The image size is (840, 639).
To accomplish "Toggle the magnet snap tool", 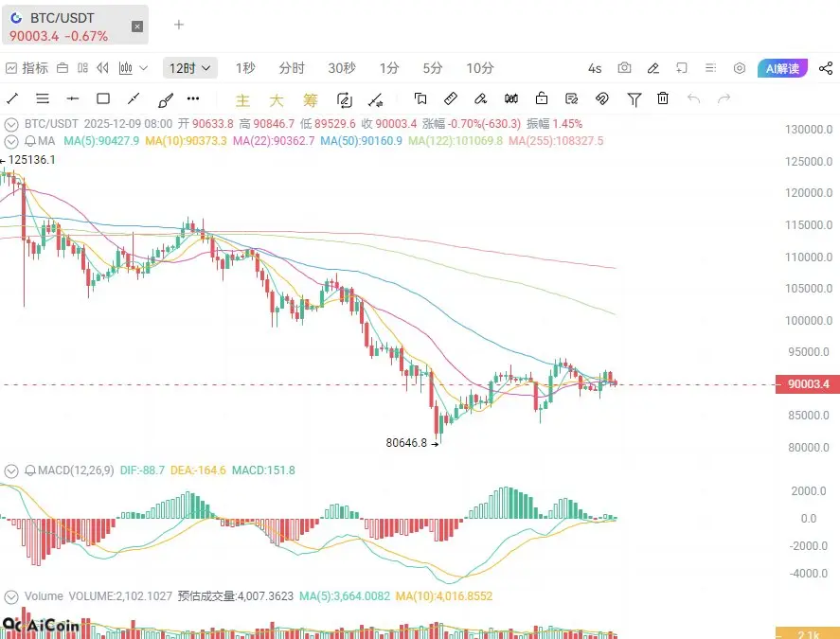I will coord(602,98).
